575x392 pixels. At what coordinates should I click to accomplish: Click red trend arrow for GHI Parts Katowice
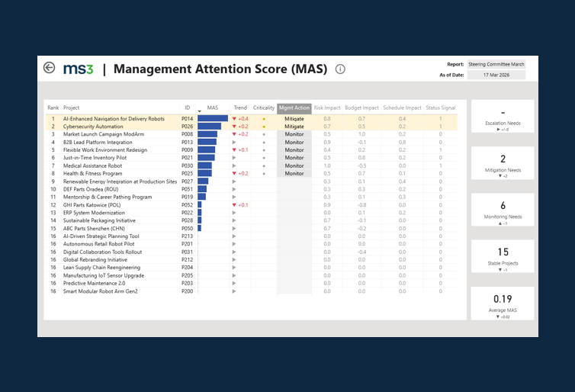point(234,205)
